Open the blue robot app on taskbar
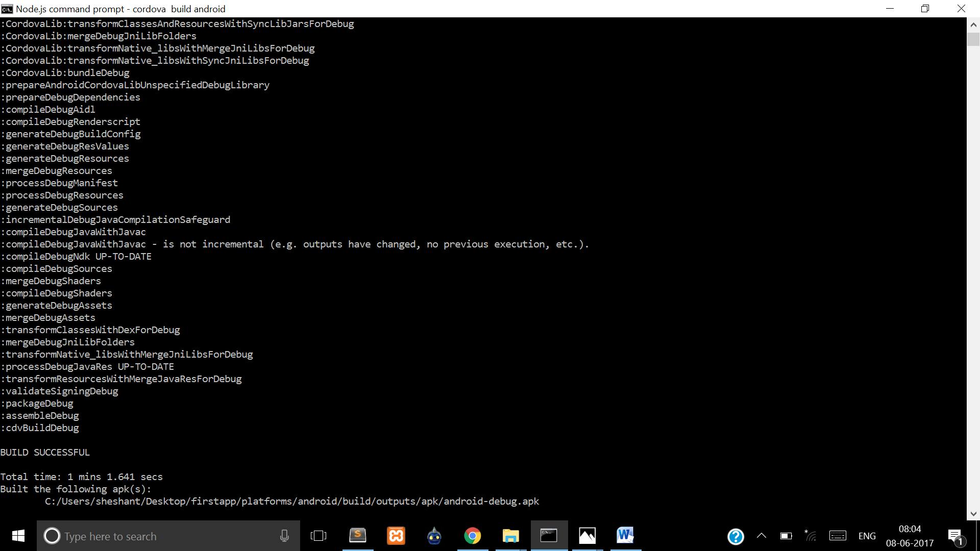 click(x=434, y=536)
